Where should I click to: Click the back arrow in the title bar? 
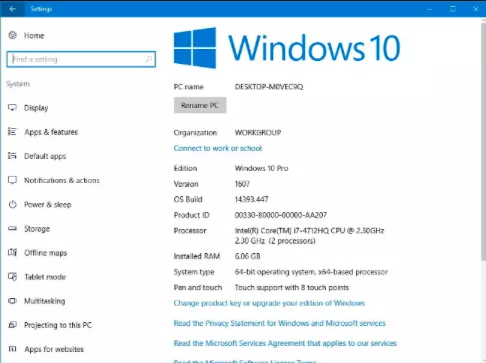[13, 9]
